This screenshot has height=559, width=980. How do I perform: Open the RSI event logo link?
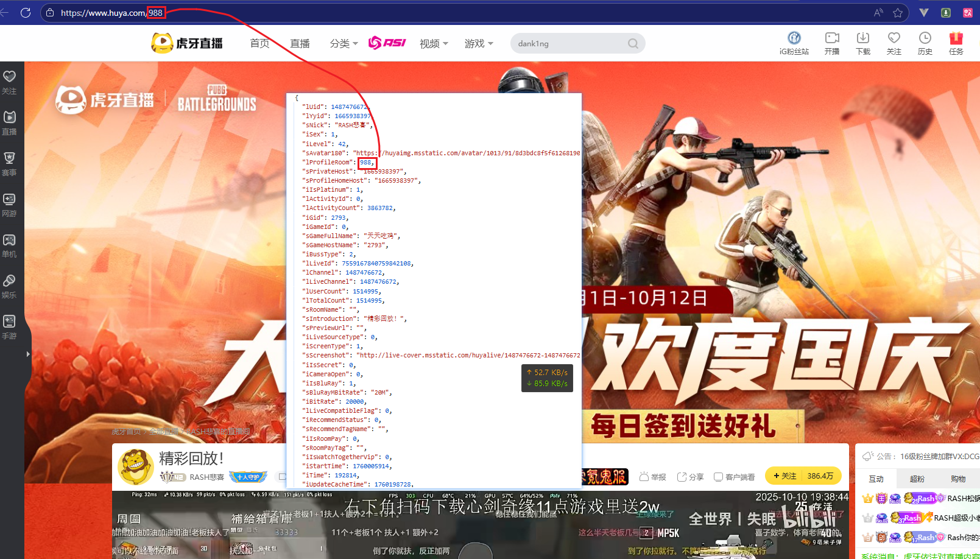tap(387, 43)
